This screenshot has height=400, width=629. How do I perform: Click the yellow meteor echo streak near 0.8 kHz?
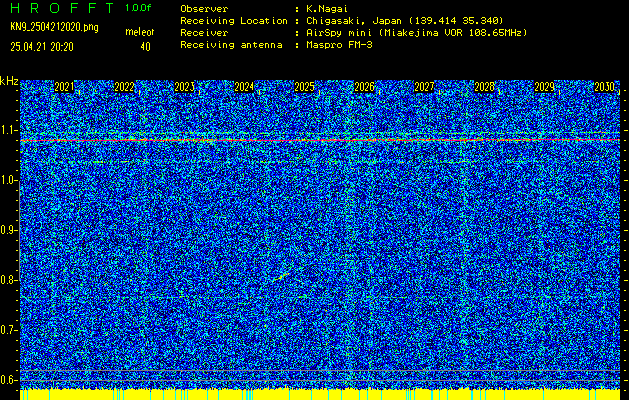tap(281, 277)
